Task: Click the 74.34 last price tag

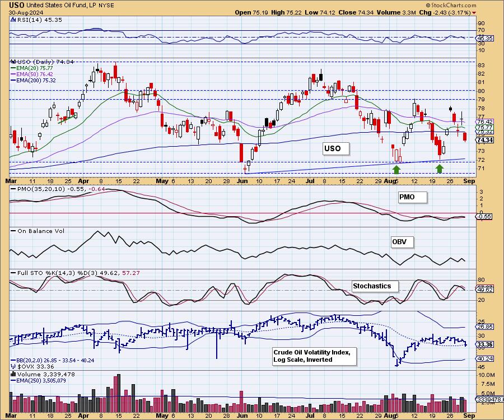Action: click(485, 140)
